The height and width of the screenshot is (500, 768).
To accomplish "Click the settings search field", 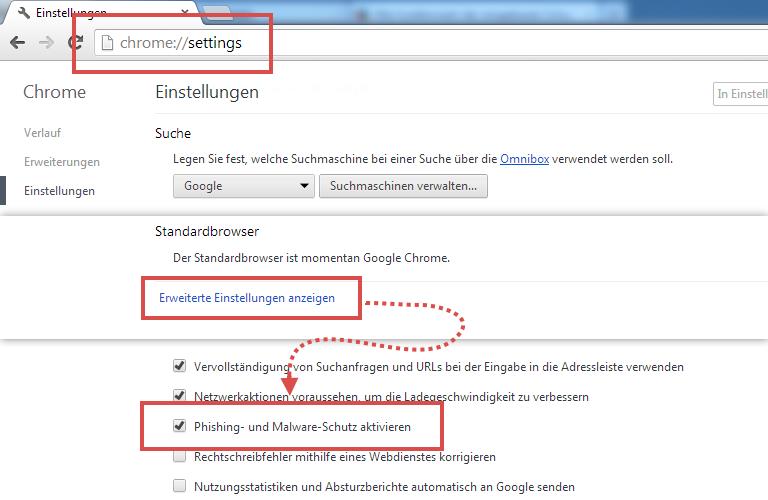I will tap(741, 94).
